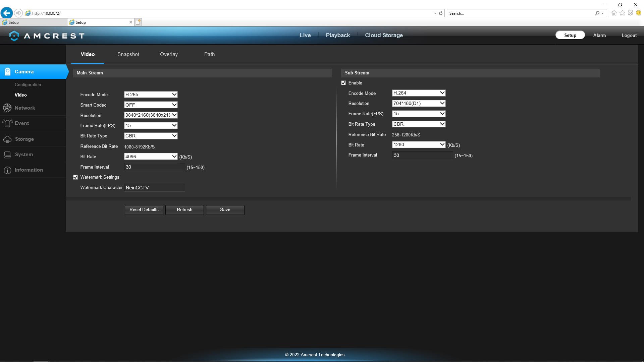Switch to the Snapshot tab

128,54
